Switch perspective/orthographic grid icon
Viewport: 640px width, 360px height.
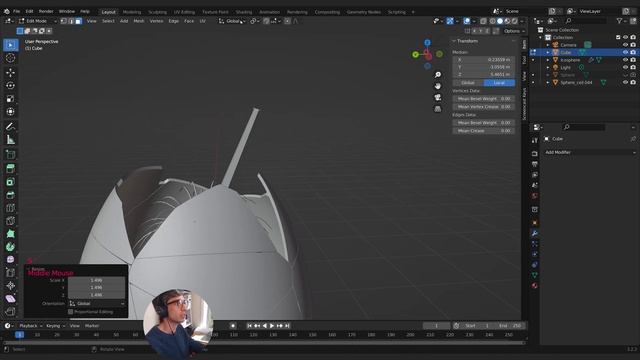coord(438,109)
